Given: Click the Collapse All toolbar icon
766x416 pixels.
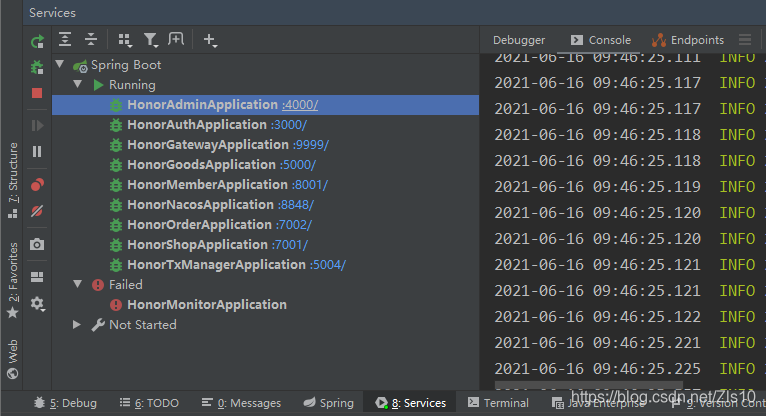Looking at the screenshot, I should point(91,39).
